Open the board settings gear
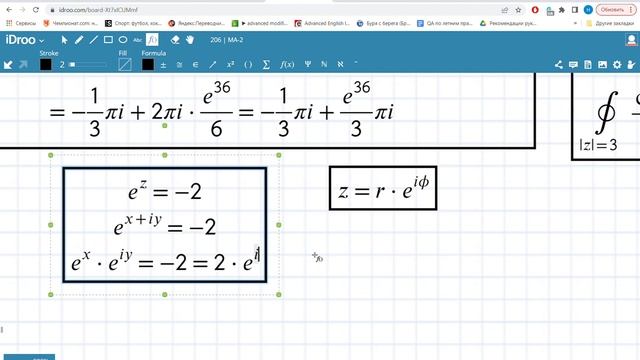Image resolution: width=640 pixels, height=360 pixels. click(617, 64)
